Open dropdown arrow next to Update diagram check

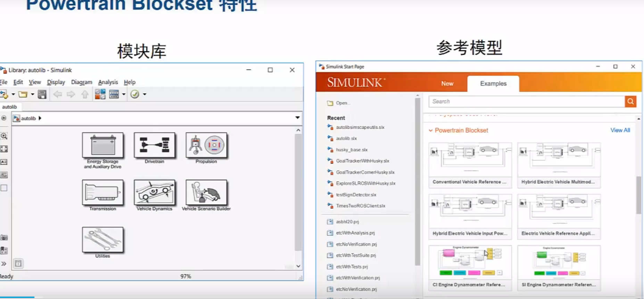coord(145,94)
